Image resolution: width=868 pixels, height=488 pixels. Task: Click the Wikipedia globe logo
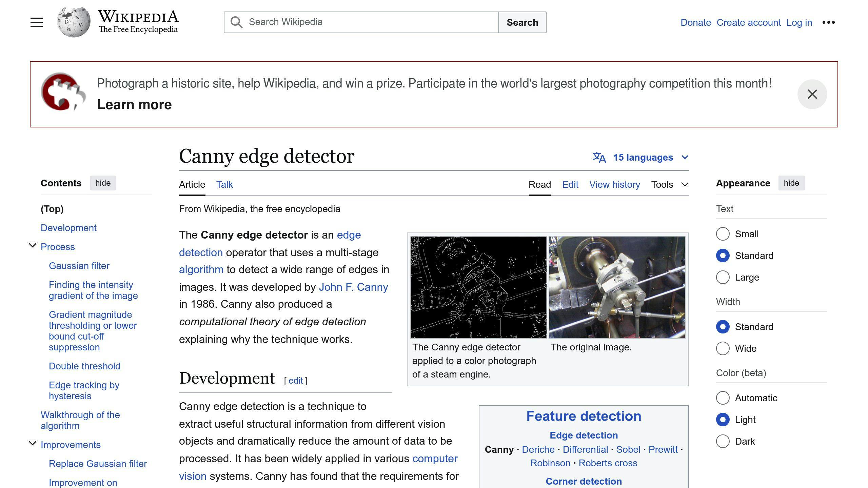(74, 22)
